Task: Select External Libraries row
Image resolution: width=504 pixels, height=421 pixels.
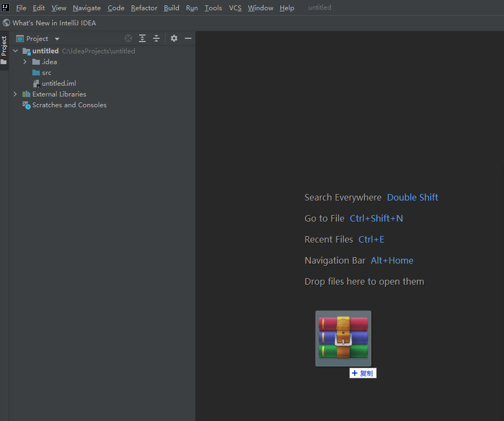Action: click(102, 94)
